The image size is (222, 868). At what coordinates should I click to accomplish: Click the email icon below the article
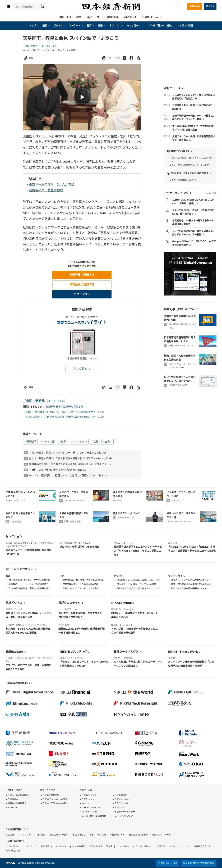pos(110,388)
